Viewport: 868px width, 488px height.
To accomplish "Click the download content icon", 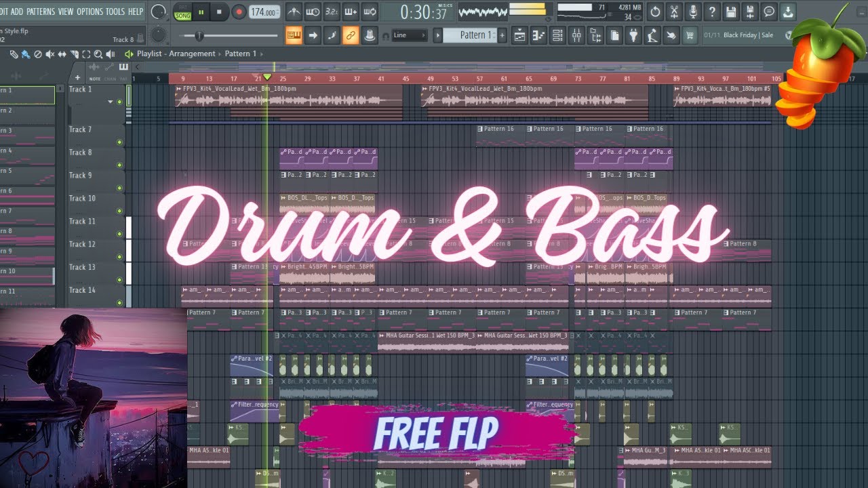I will pyautogui.click(x=788, y=12).
